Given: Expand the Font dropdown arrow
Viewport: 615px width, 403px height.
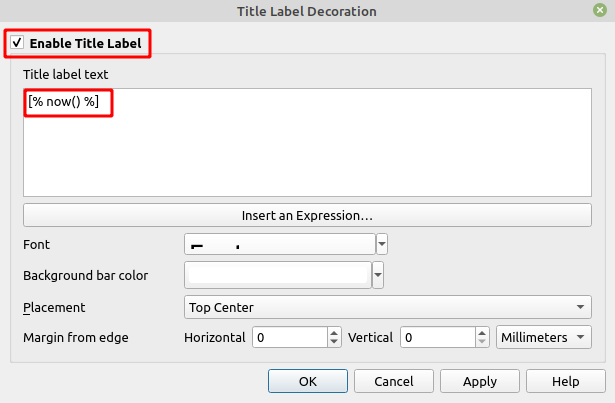Looking at the screenshot, I should [382, 244].
